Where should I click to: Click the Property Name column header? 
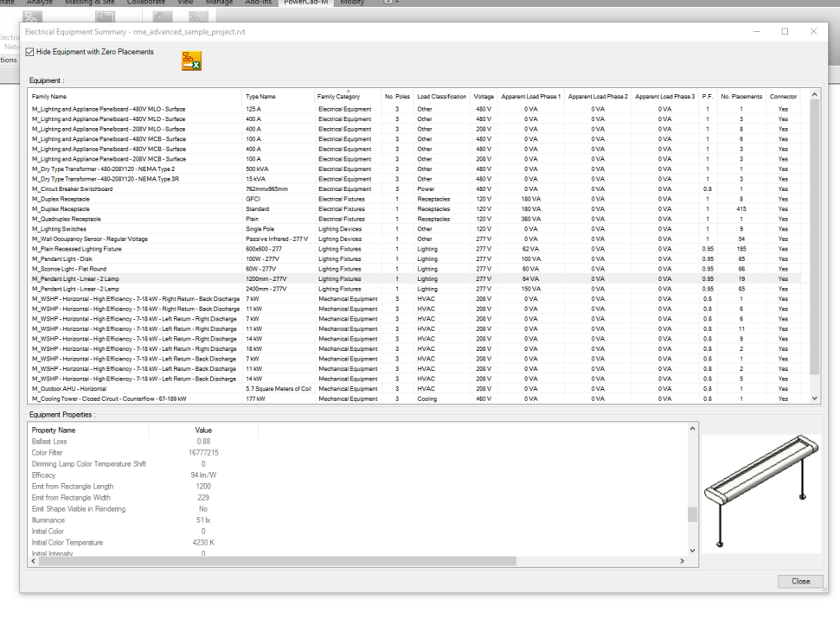point(54,430)
